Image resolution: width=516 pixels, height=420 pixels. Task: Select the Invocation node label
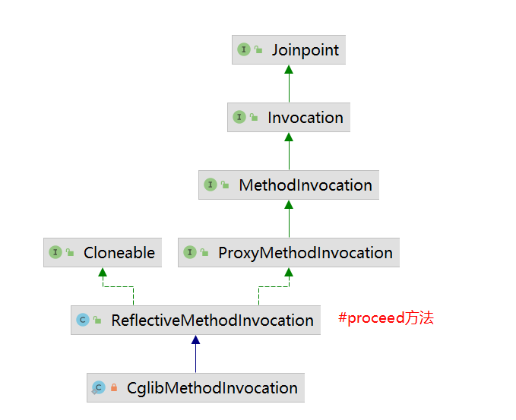pyautogui.click(x=305, y=117)
